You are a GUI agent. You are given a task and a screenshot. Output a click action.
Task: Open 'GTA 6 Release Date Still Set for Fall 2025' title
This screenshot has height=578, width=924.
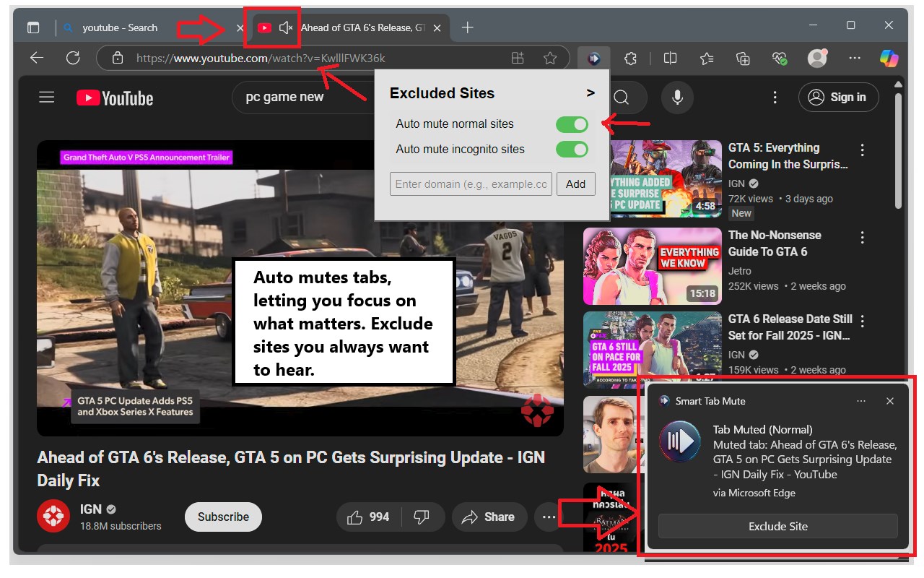click(x=790, y=327)
